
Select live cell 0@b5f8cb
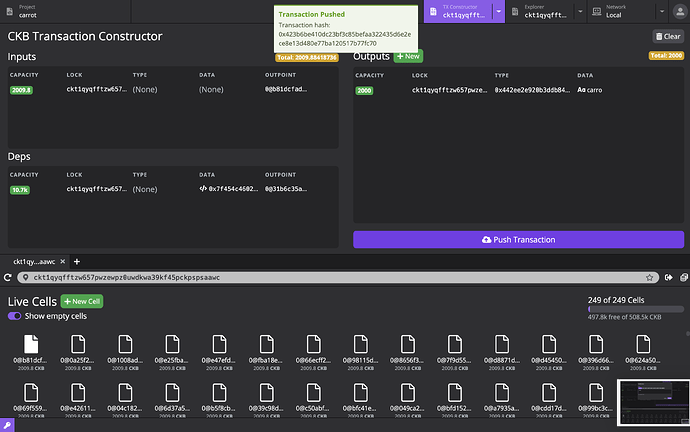[219, 400]
